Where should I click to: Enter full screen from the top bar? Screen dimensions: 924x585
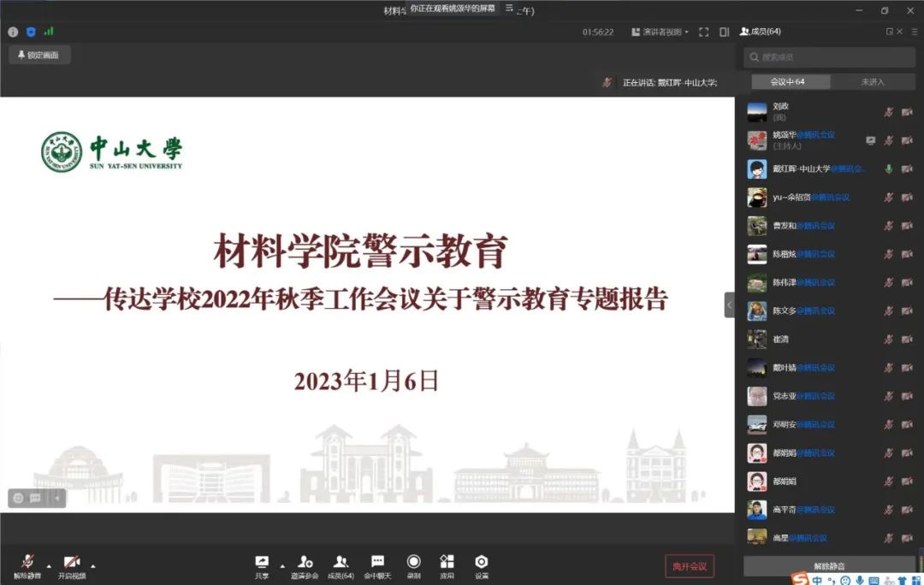[x=704, y=32]
